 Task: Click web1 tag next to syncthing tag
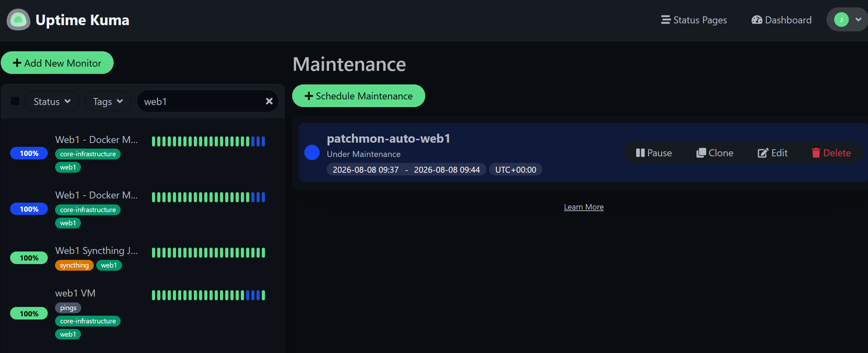(x=109, y=266)
